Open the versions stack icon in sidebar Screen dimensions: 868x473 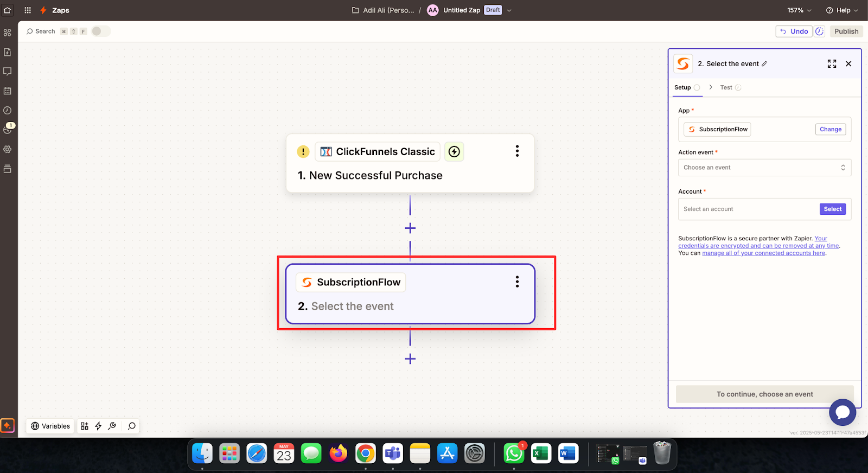coord(8,169)
